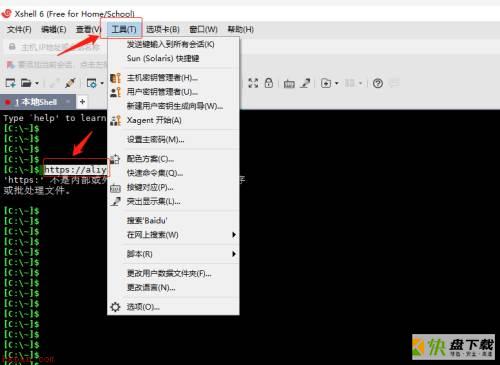Open the 文件(F) menu
This screenshot has height=365, width=500.
point(19,29)
